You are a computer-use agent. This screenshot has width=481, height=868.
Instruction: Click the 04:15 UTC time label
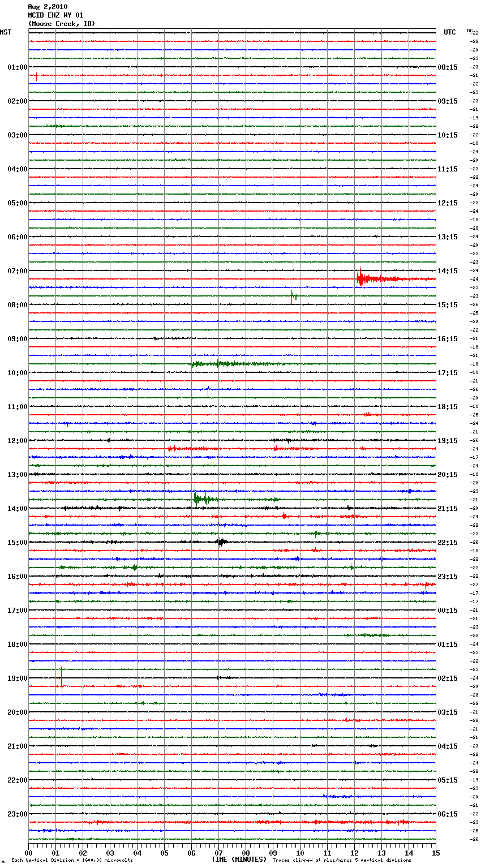coord(448,746)
